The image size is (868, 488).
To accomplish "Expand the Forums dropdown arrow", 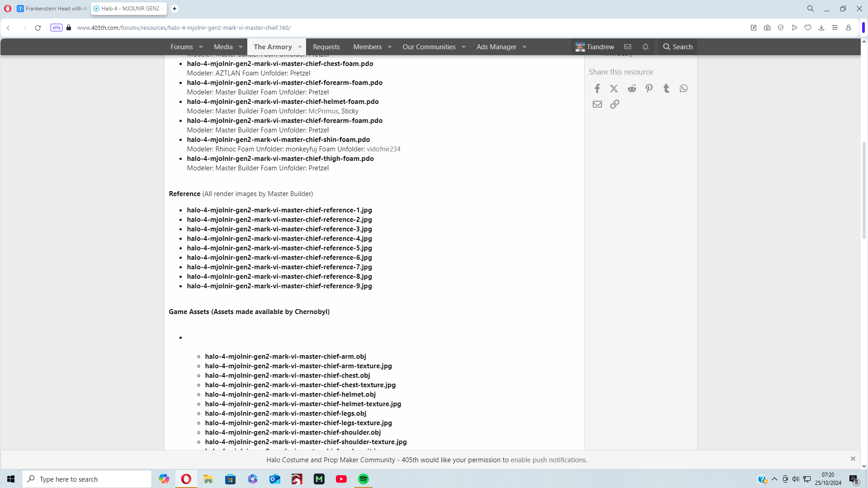I will pyautogui.click(x=201, y=47).
